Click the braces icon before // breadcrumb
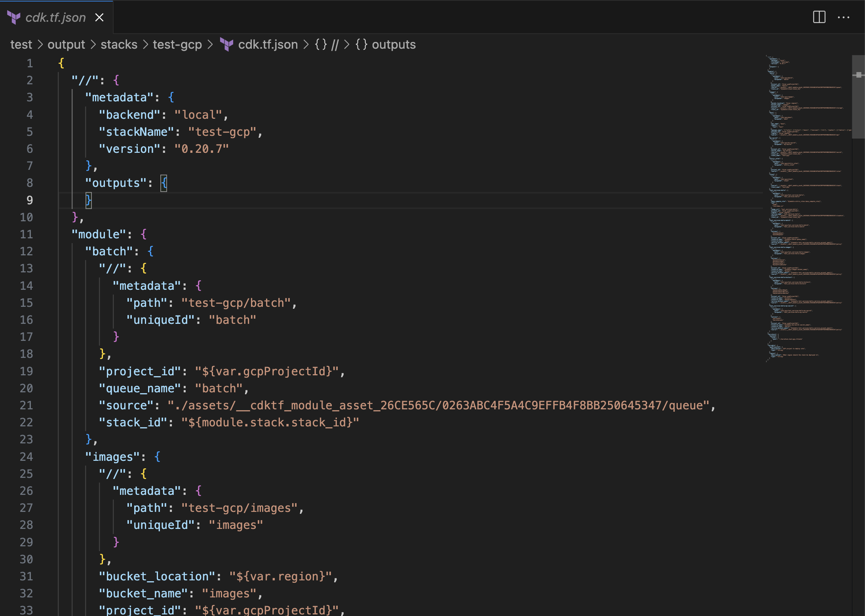Screen dimensions: 865x616 321,44
